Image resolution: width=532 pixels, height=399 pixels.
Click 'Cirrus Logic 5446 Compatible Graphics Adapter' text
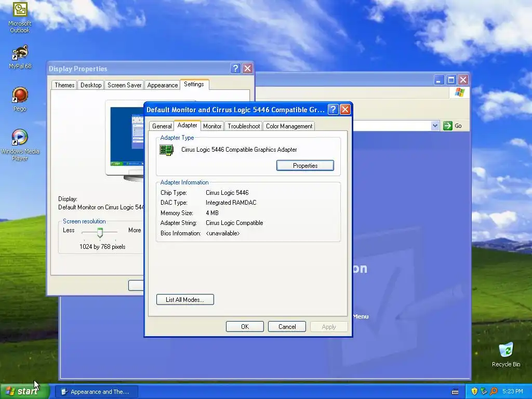pyautogui.click(x=239, y=150)
